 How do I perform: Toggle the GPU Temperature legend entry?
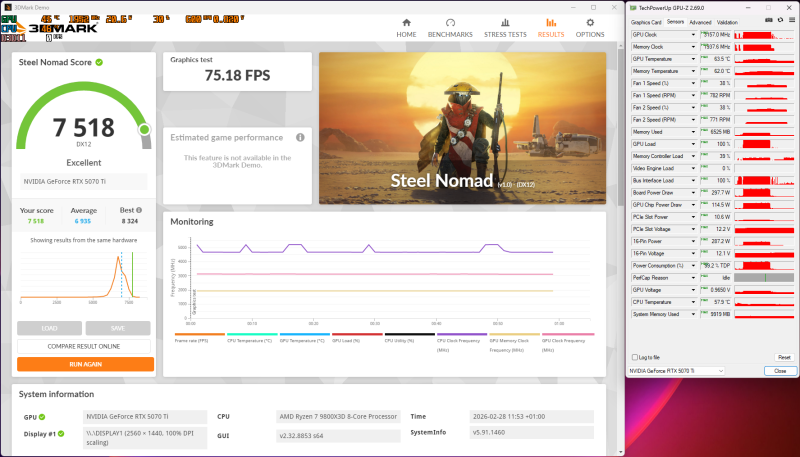click(305, 338)
